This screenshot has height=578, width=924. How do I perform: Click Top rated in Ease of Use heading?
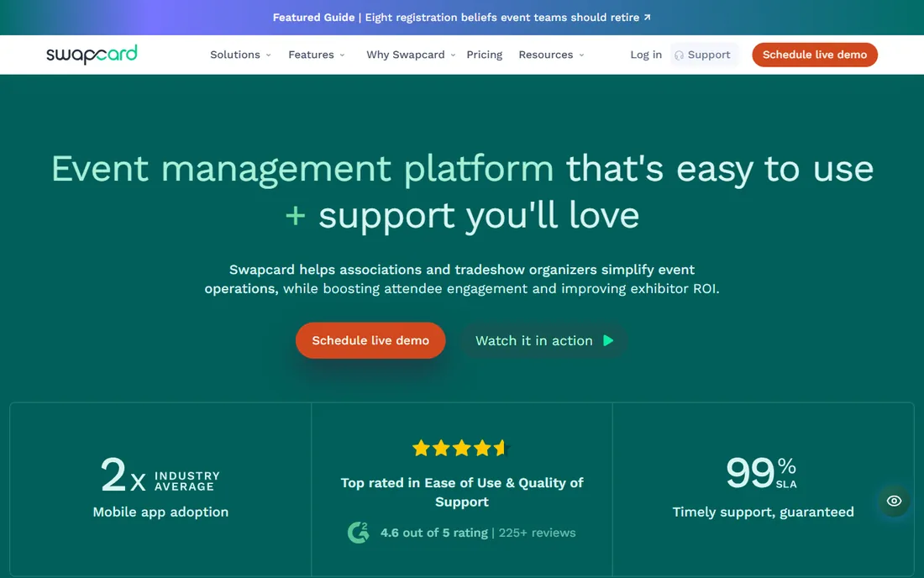462,492
